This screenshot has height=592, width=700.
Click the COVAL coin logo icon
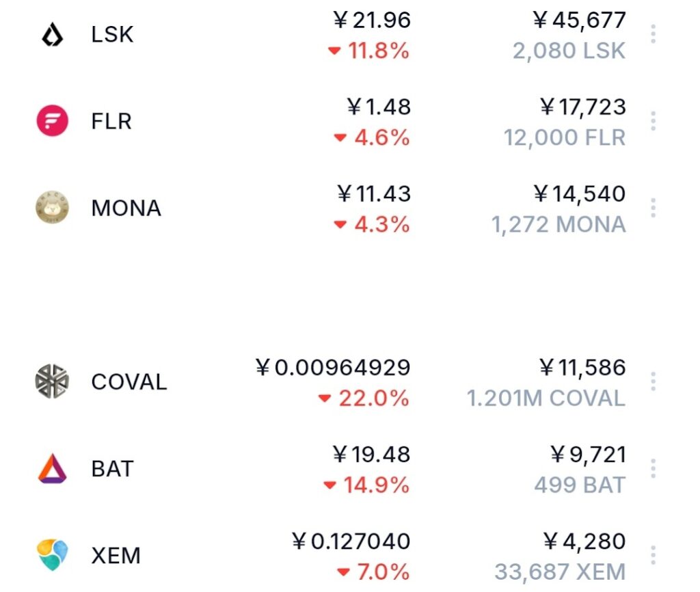coord(52,381)
